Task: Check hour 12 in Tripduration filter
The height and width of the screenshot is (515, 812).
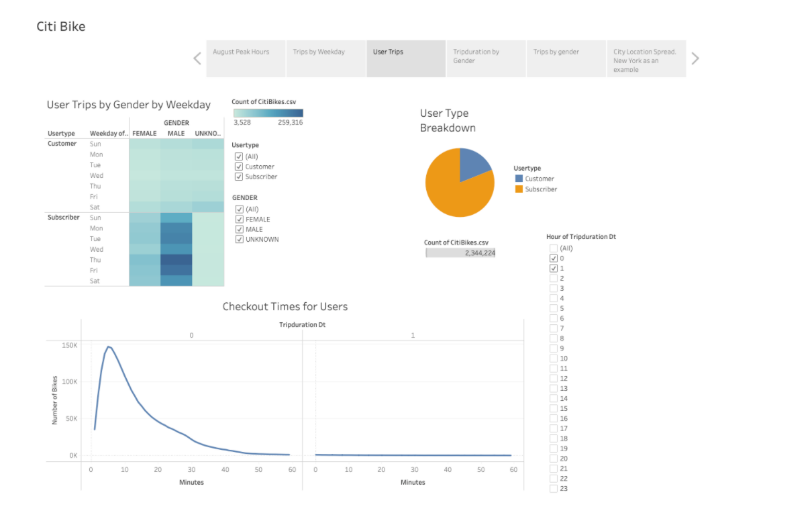Action: tap(554, 378)
